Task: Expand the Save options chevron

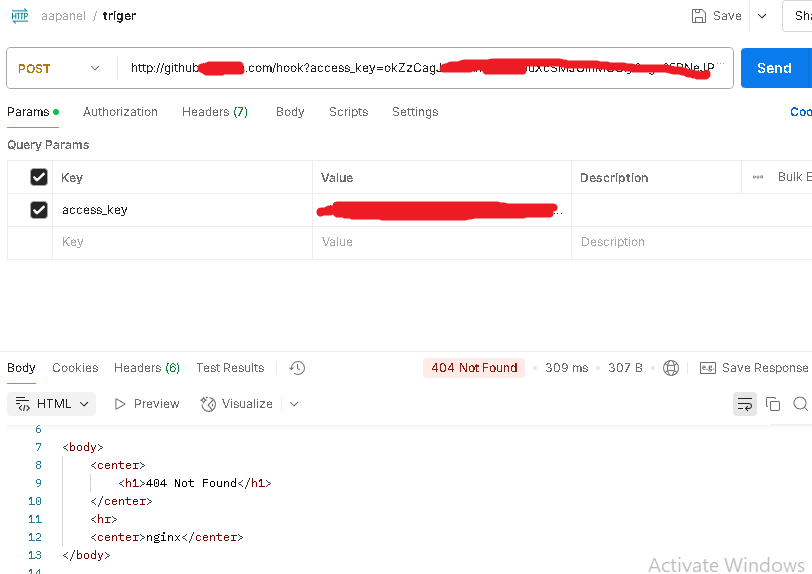Action: pyautogui.click(x=762, y=16)
